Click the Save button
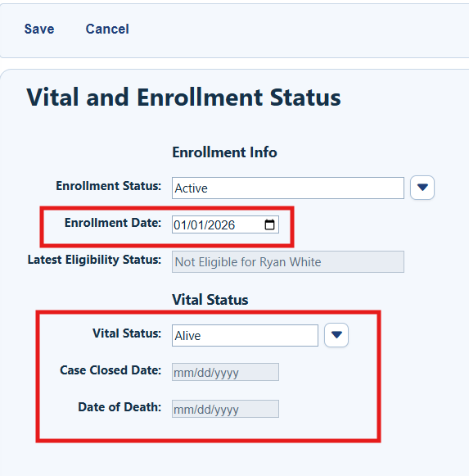469x476 pixels. click(x=39, y=29)
